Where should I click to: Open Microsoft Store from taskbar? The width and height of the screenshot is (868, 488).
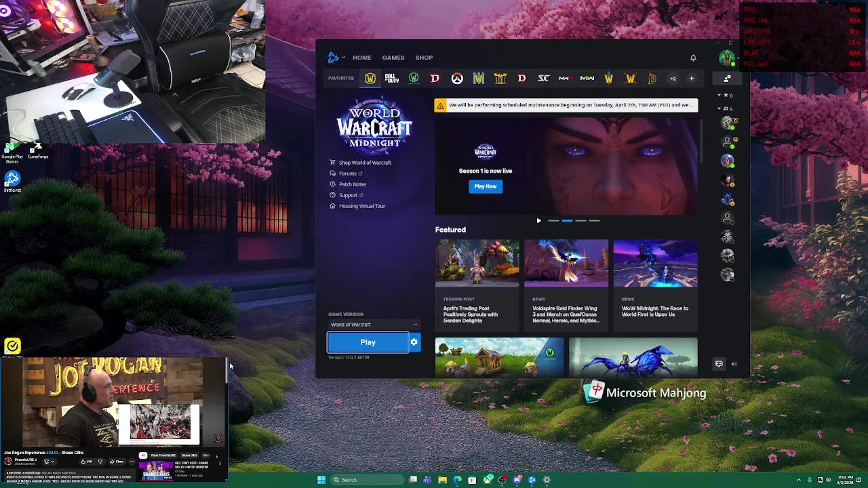coord(472,480)
